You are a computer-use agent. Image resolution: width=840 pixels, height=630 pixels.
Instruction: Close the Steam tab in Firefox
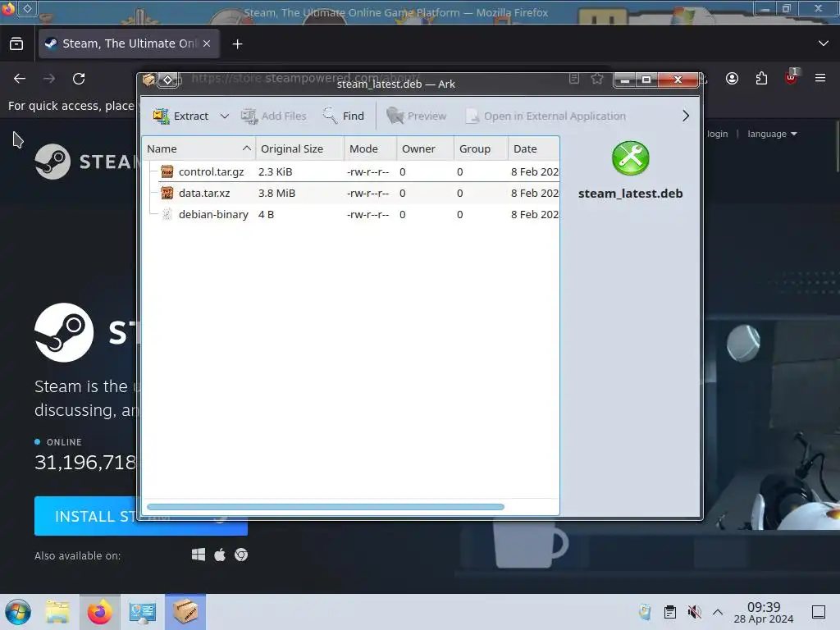[x=207, y=44]
